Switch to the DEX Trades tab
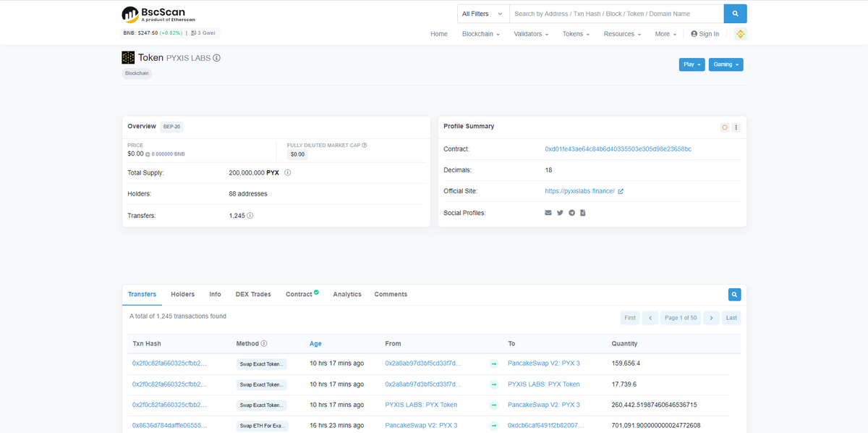The image size is (868, 433). point(253,295)
